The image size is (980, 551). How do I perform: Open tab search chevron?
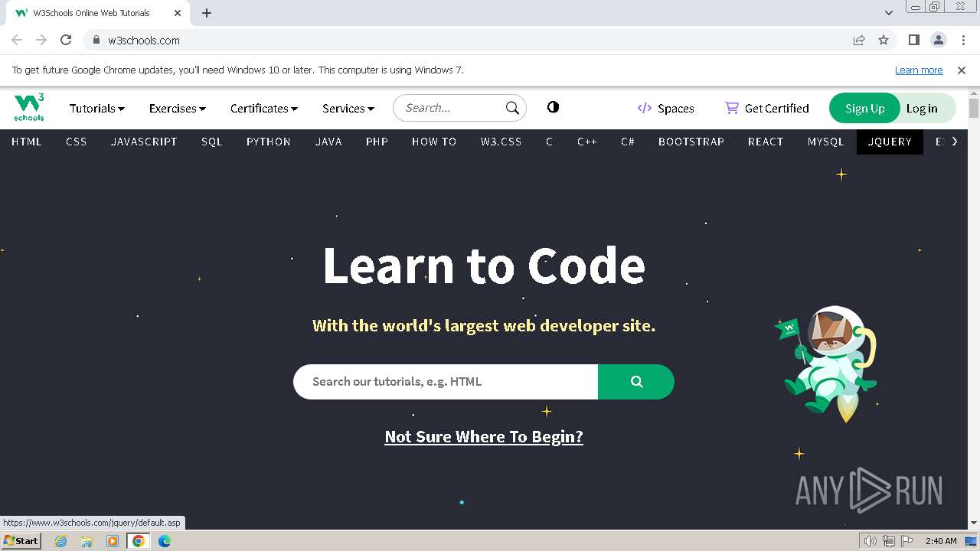pos(888,13)
